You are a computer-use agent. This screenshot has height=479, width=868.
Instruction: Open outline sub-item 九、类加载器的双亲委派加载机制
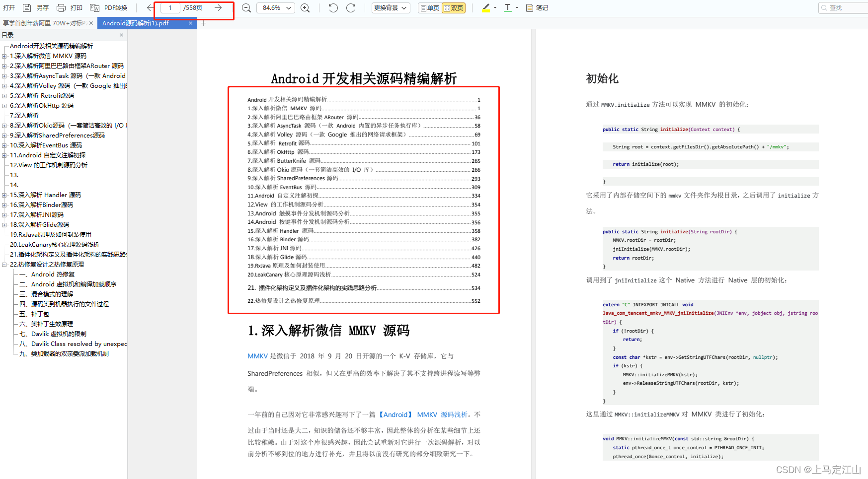click(x=64, y=354)
